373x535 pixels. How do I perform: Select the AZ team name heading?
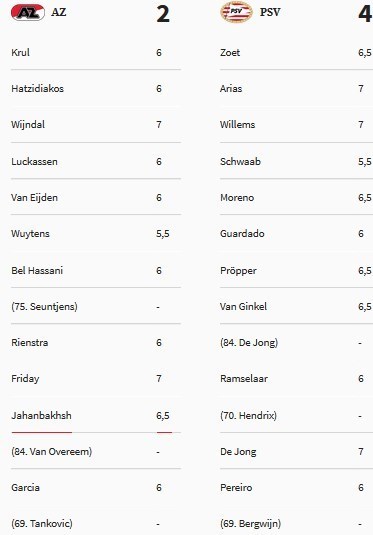pos(59,12)
